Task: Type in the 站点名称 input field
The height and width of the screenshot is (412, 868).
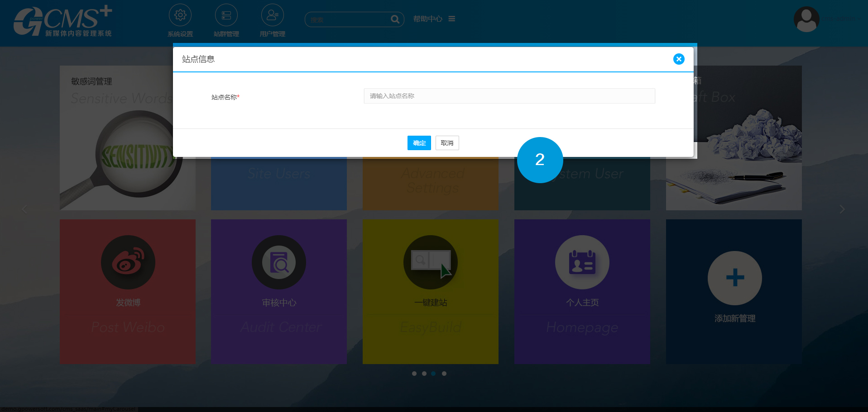Action: coord(509,96)
